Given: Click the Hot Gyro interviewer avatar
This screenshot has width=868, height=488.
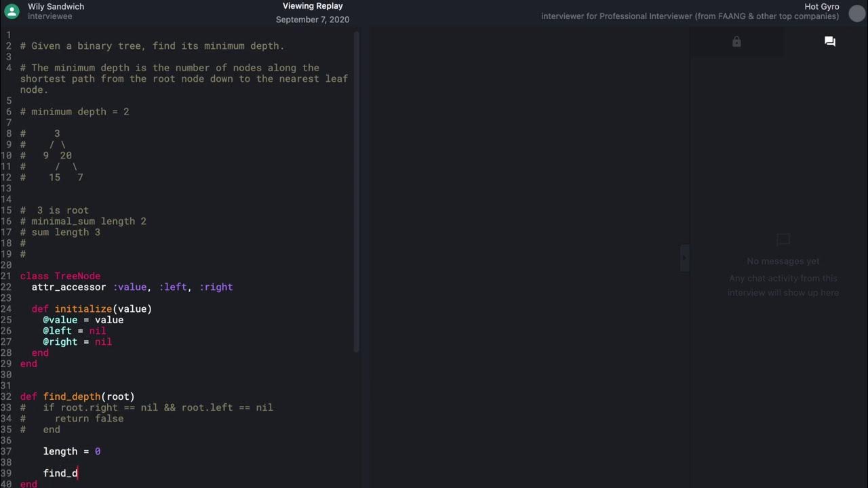Looking at the screenshot, I should pos(856,13).
